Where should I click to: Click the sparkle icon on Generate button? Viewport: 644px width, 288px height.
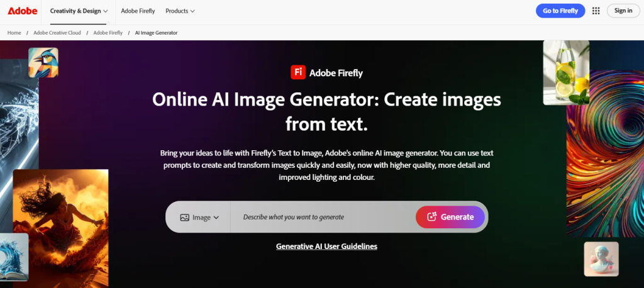point(431,217)
